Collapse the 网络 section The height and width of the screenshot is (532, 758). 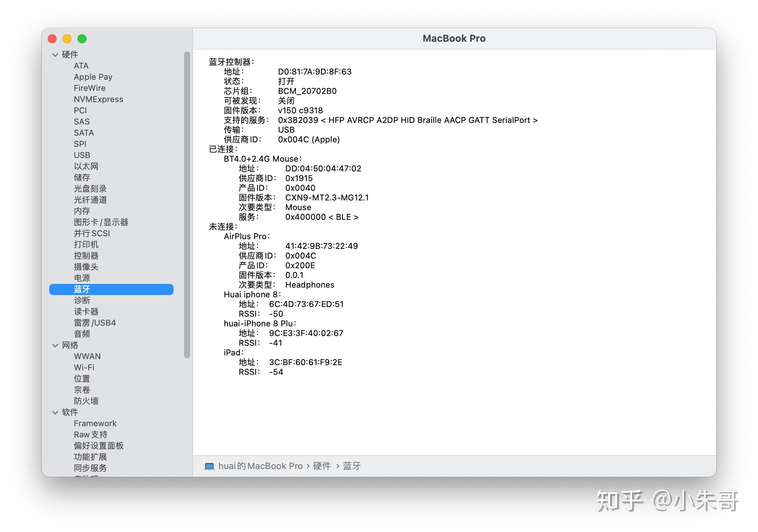point(55,345)
